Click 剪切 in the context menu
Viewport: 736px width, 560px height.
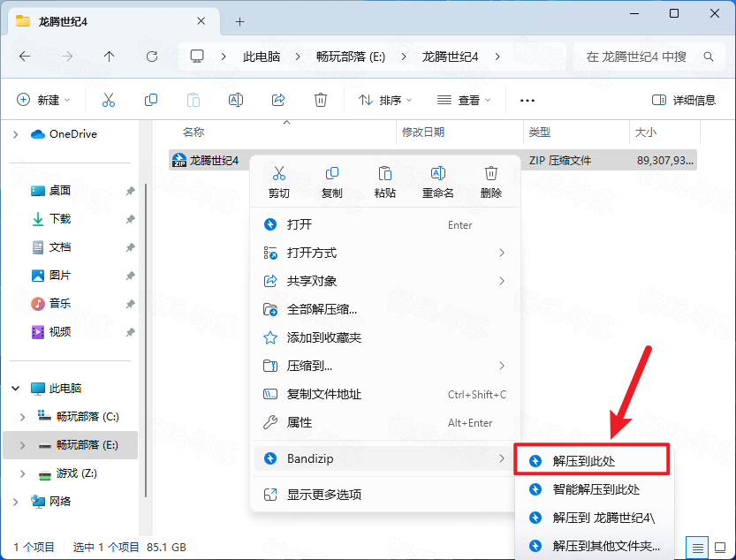click(x=279, y=183)
